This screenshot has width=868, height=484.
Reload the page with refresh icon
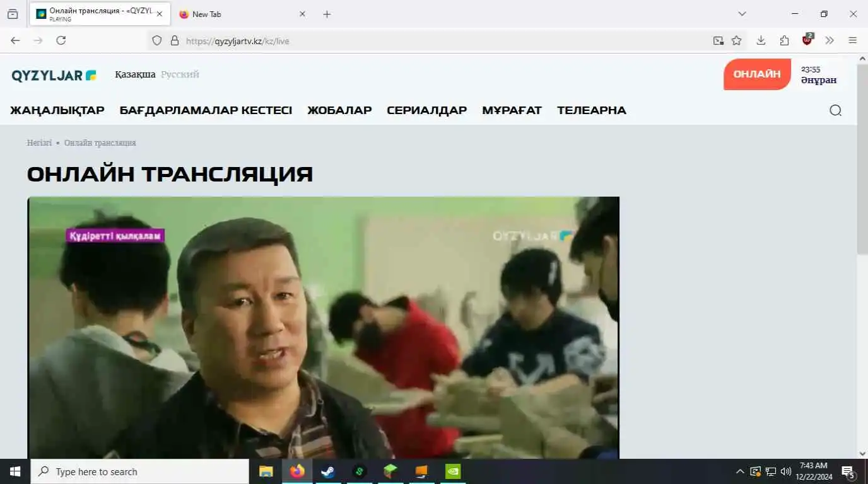point(61,40)
